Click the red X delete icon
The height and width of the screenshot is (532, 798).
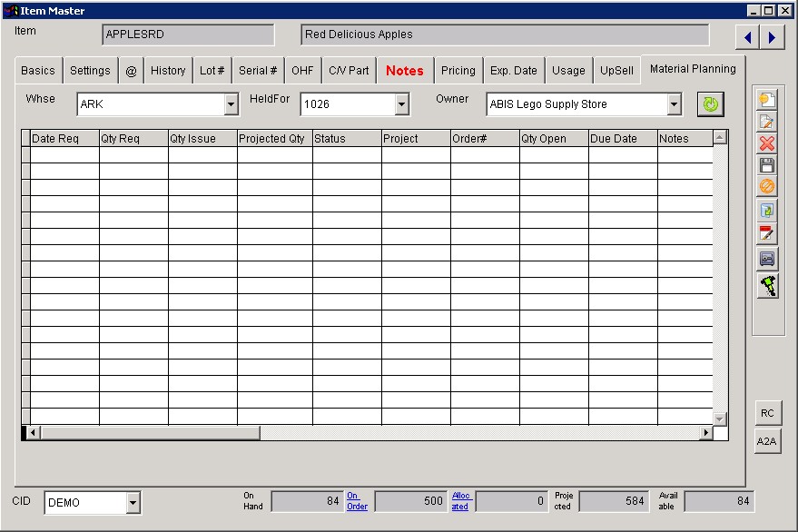tap(767, 143)
